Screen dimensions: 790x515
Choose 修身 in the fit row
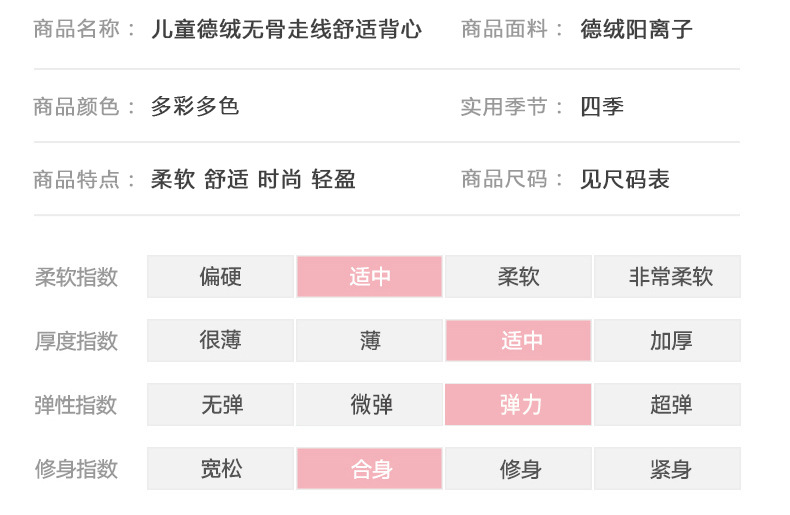click(x=518, y=469)
